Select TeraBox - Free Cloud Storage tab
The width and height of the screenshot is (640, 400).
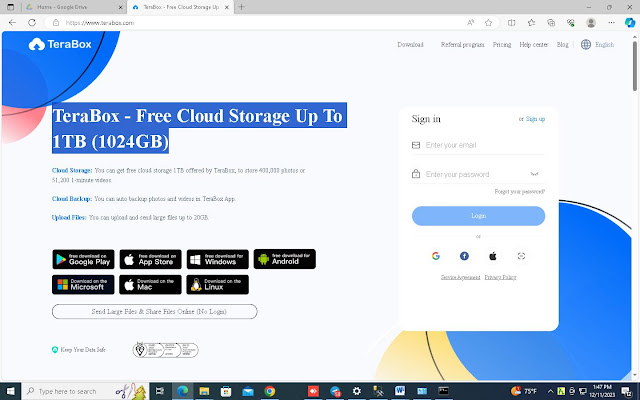coord(180,7)
